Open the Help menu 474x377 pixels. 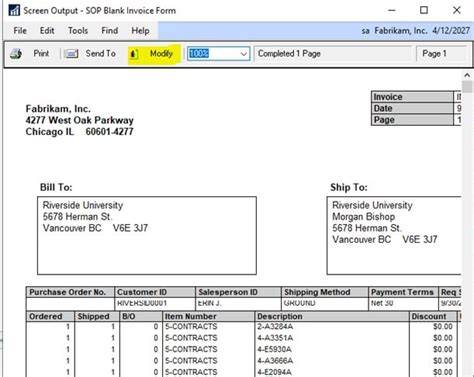click(140, 31)
